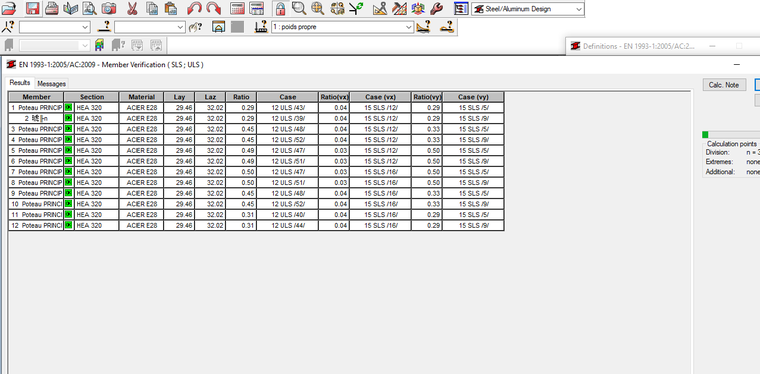Toggle the padlock lock icon
Screen dimensions: 760x374
click(280, 8)
